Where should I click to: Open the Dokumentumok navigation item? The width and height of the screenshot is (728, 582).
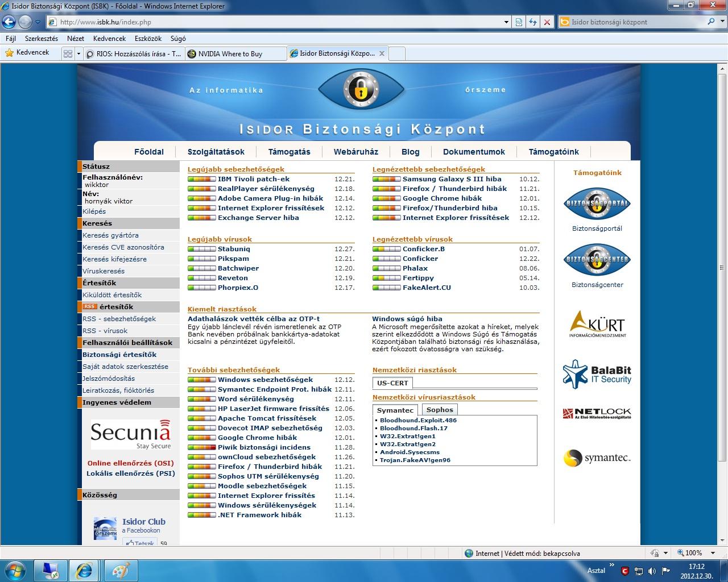coord(474,152)
